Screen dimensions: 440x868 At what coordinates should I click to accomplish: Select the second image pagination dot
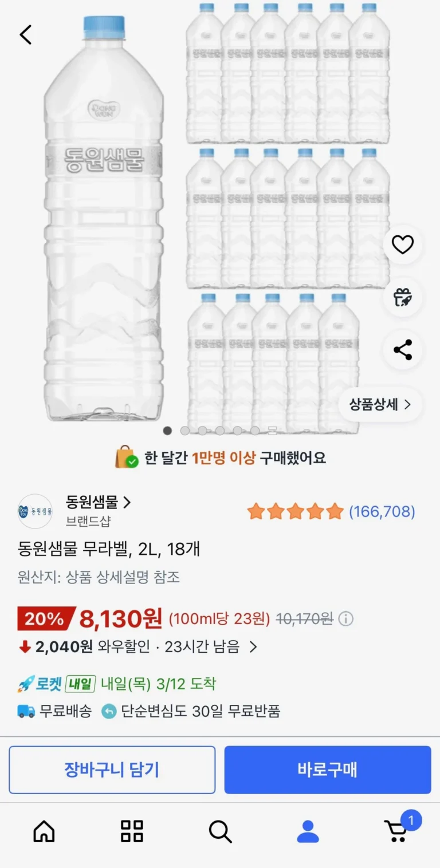click(185, 431)
